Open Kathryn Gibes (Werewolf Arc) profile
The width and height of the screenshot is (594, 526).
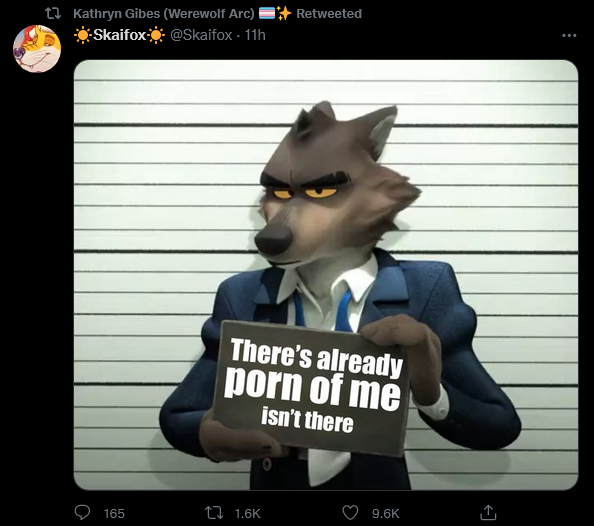pos(164,14)
